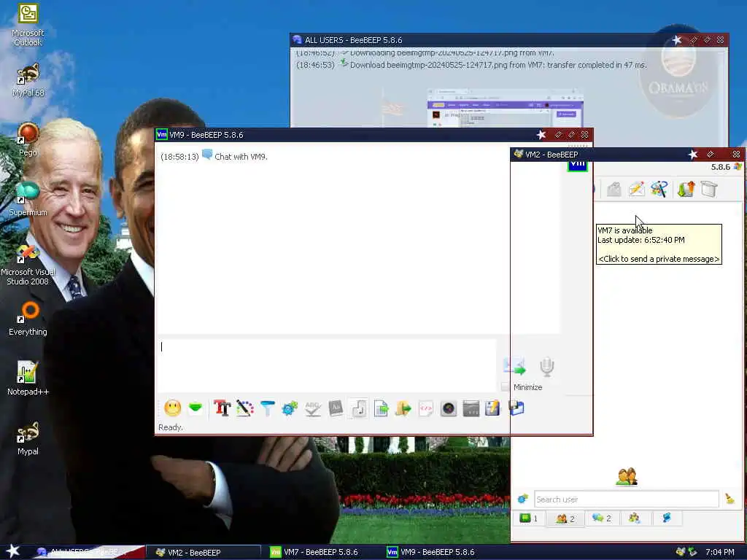The height and width of the screenshot is (560, 747).
Task: Click the blue print-box icon at toolbar end
Action: (x=516, y=408)
